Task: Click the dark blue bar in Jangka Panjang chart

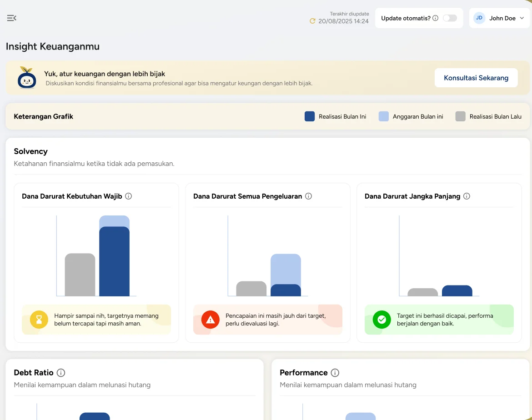Action: click(457, 291)
